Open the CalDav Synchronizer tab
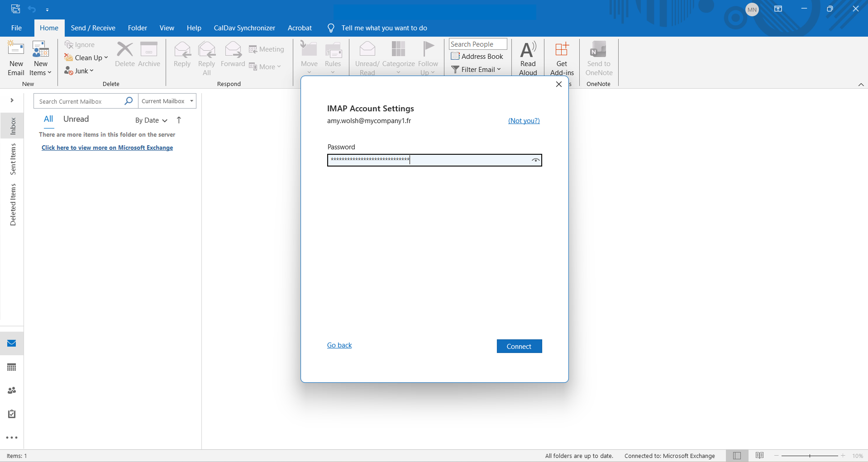868x462 pixels. (244, 28)
